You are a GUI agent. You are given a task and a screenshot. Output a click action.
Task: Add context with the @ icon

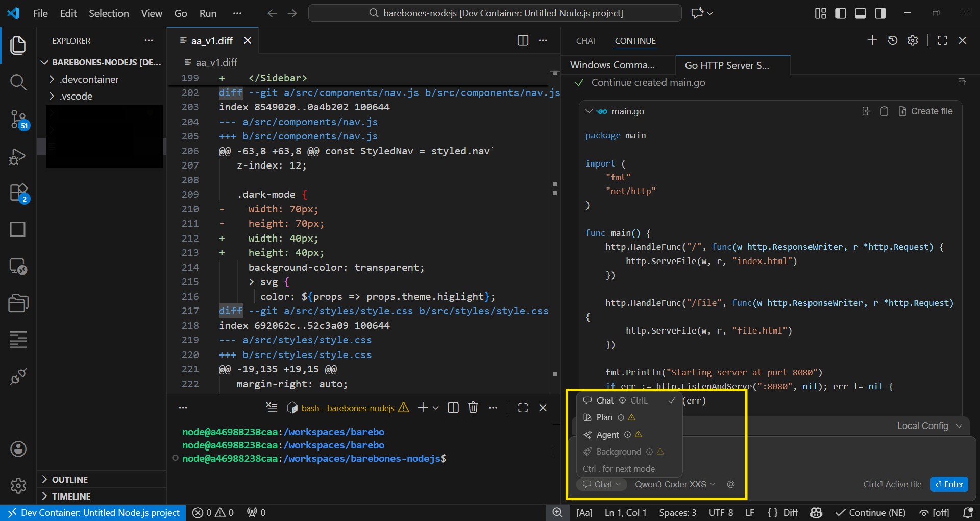tap(731, 484)
